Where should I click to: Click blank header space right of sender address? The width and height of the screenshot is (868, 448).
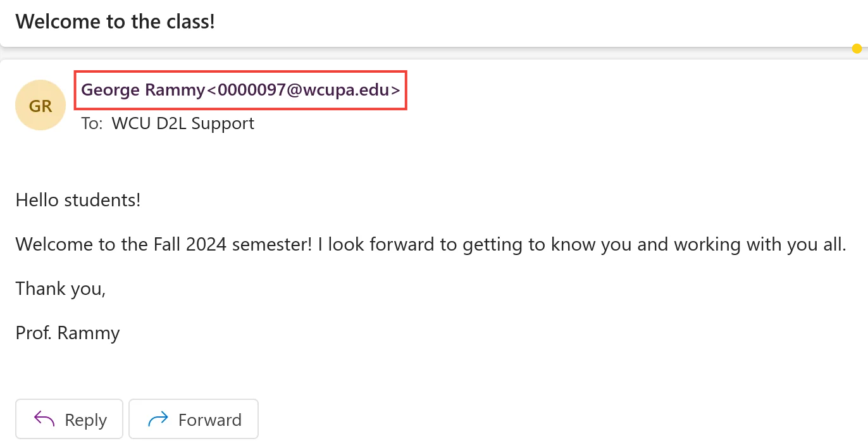633,90
